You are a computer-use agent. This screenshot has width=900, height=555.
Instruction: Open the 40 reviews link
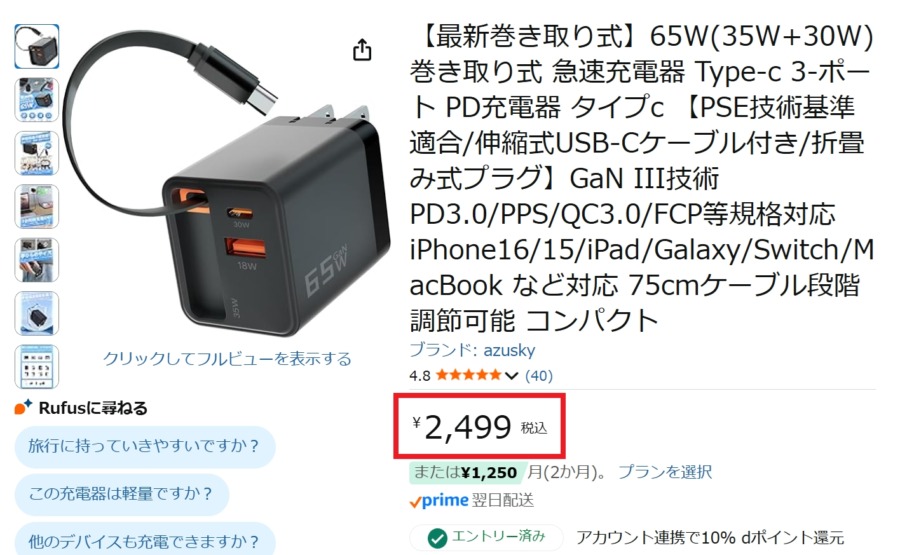538,376
